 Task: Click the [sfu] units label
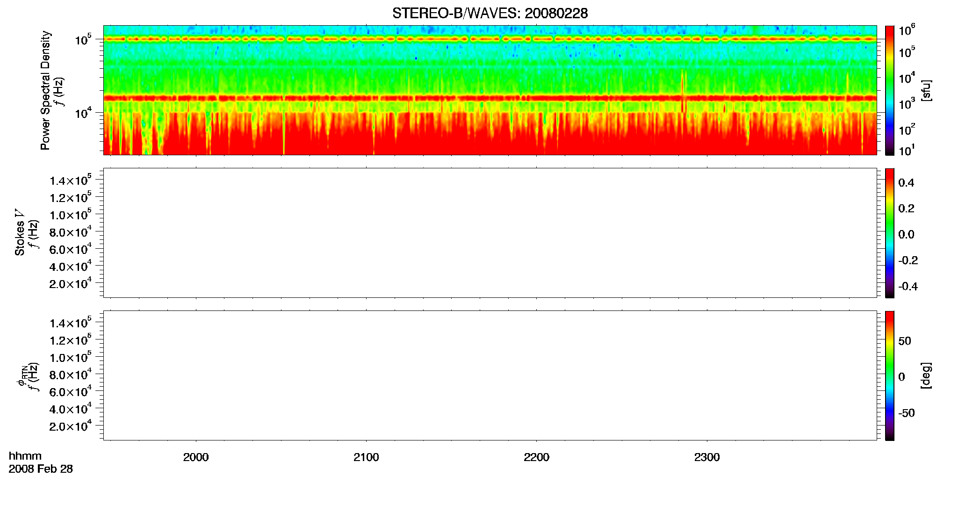point(926,90)
